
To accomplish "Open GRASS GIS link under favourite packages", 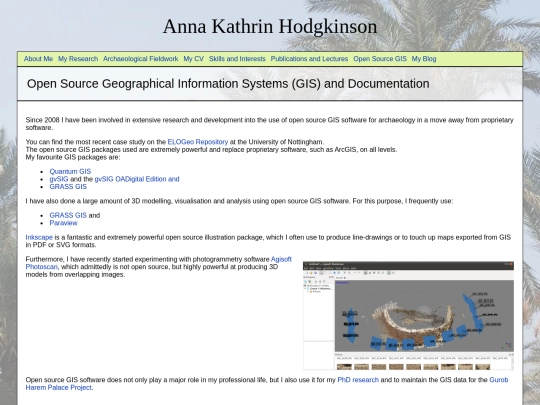I will tap(68, 187).
